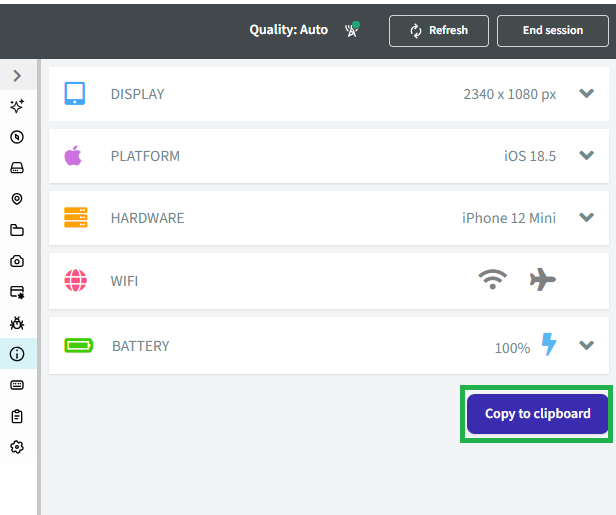The width and height of the screenshot is (616, 515).
Task: Expand the BATTERY section chevron
Action: click(x=587, y=346)
